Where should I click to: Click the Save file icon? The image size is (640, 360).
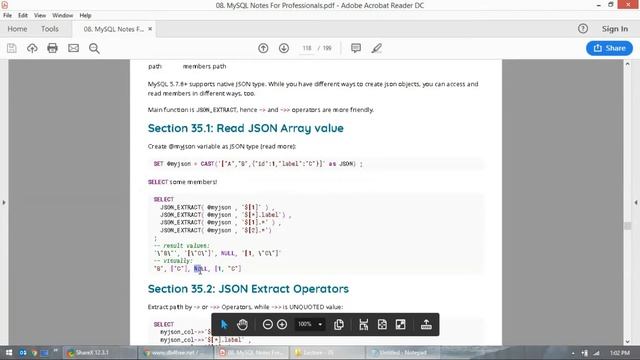11,48
